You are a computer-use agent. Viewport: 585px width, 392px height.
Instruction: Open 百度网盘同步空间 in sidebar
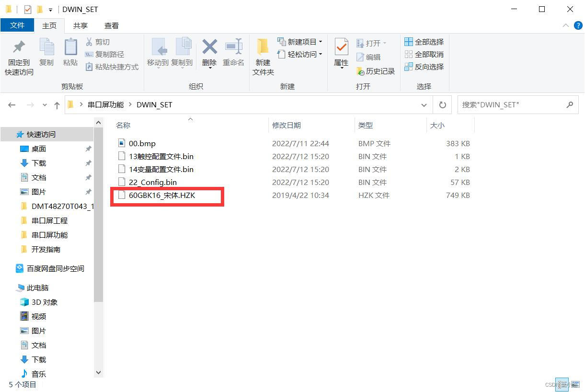[x=50, y=268]
